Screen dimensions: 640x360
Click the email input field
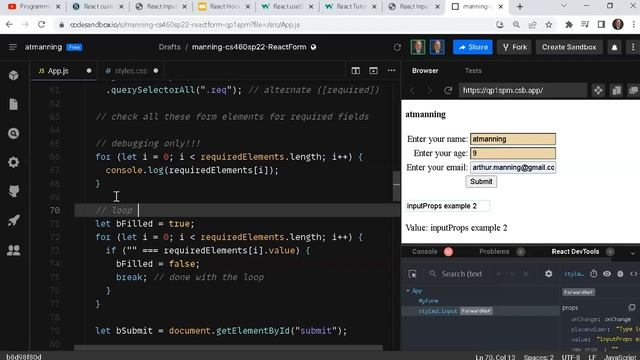[x=513, y=168]
